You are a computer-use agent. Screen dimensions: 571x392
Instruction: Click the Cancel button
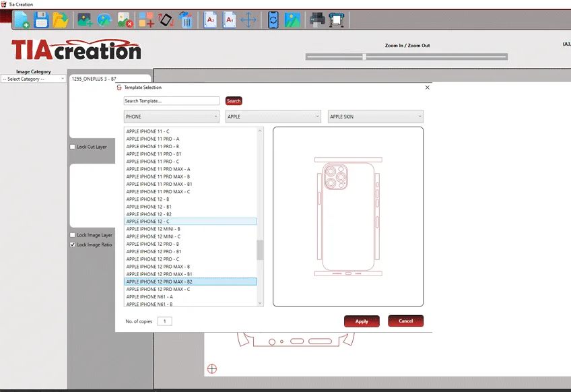tap(405, 321)
